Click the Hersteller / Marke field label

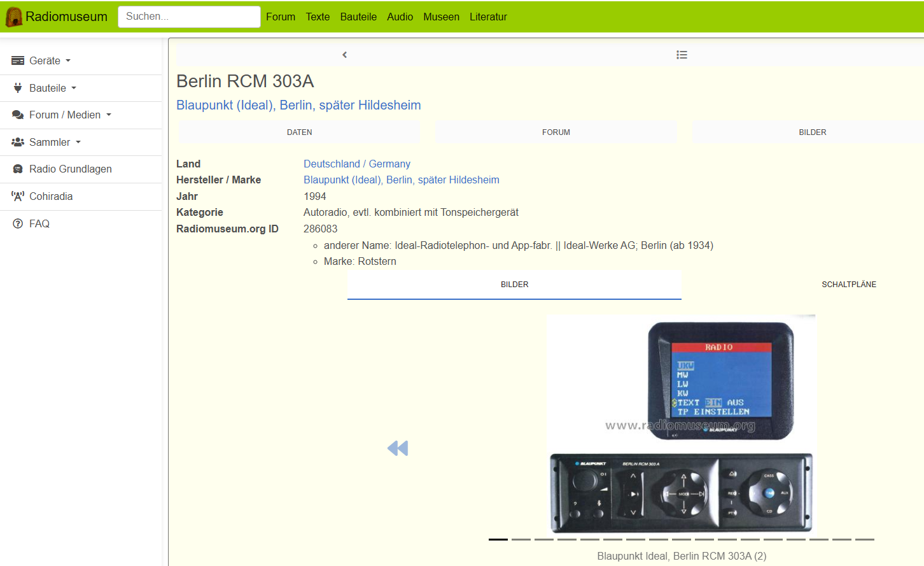click(218, 180)
